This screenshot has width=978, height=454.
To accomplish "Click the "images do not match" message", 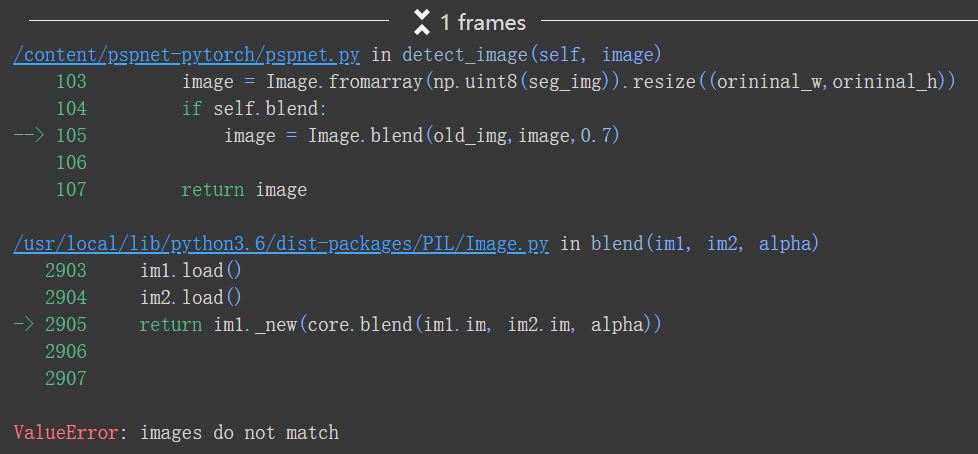I will pyautogui.click(x=239, y=433).
